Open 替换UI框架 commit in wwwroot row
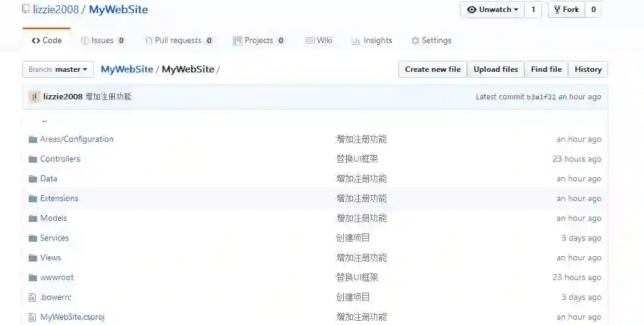644x325 pixels. [357, 277]
